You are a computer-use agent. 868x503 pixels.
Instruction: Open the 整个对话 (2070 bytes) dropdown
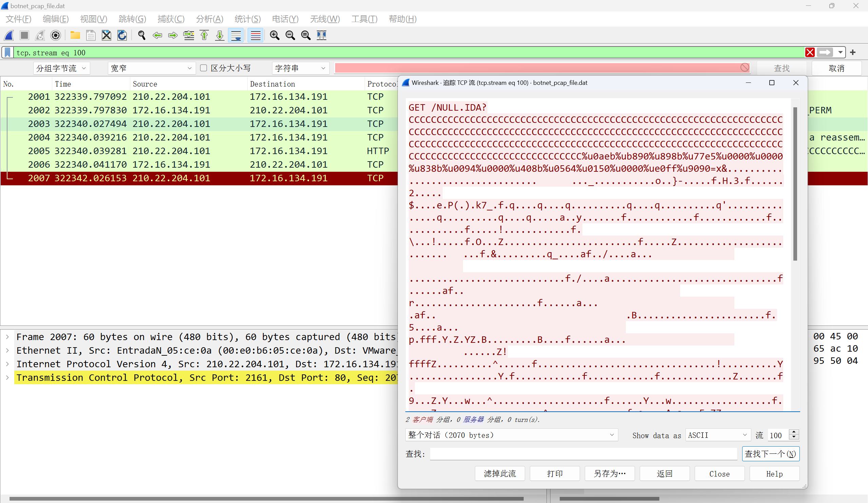coord(512,435)
